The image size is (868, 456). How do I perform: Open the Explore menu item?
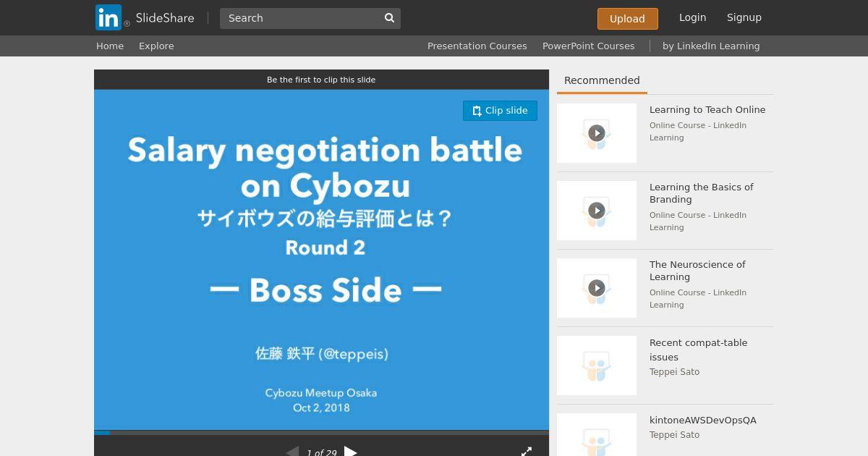click(x=156, y=46)
